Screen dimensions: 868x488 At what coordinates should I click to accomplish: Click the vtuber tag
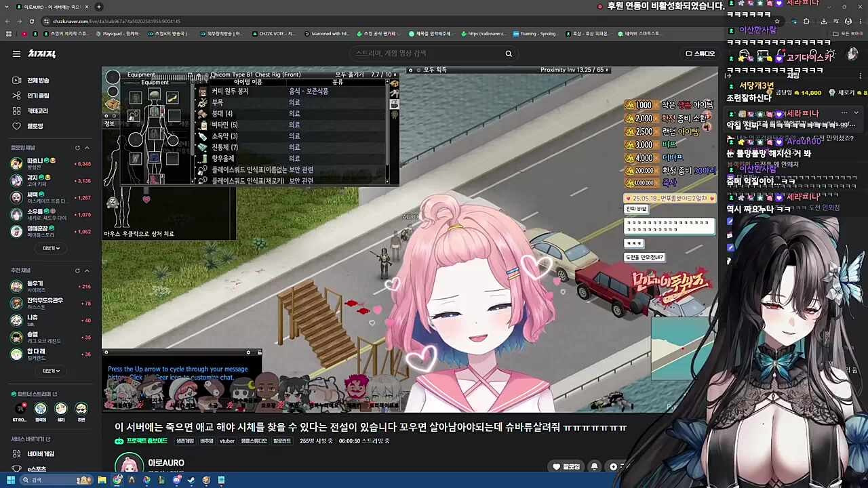coord(227,441)
